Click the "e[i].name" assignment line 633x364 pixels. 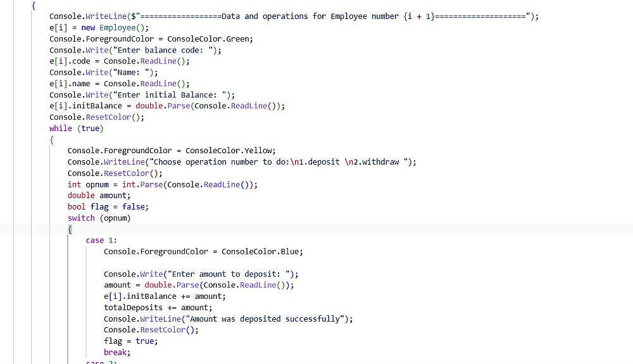coord(120,84)
